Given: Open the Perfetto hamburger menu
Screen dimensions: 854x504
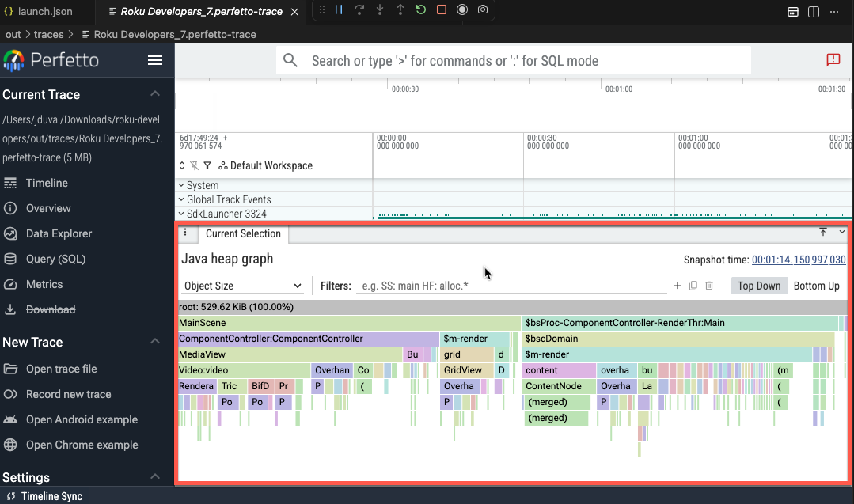Looking at the screenshot, I should pos(155,61).
